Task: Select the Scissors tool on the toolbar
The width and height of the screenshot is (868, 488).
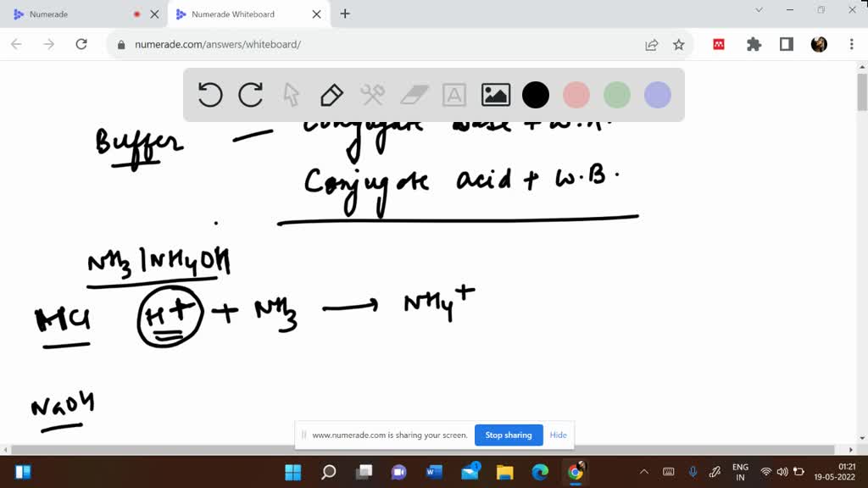Action: pos(372,95)
